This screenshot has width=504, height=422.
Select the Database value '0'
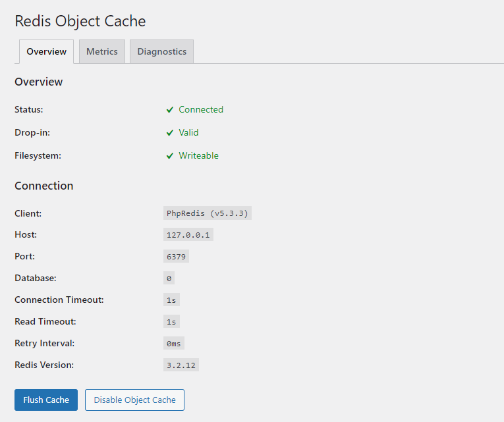(169, 278)
